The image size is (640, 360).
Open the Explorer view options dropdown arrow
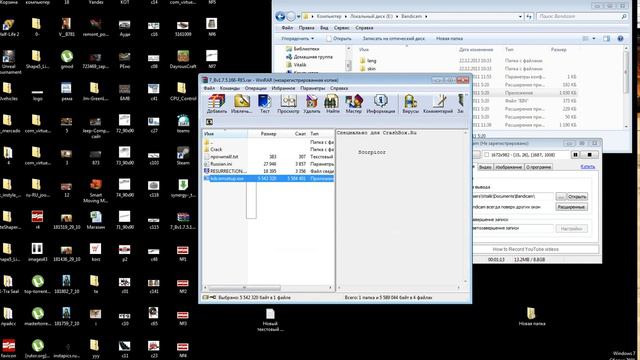(x=594, y=38)
